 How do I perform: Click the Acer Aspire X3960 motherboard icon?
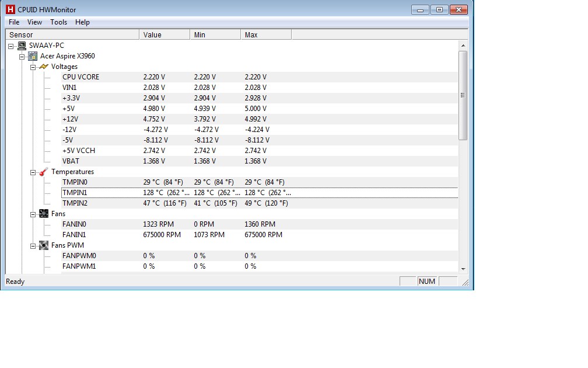click(33, 56)
